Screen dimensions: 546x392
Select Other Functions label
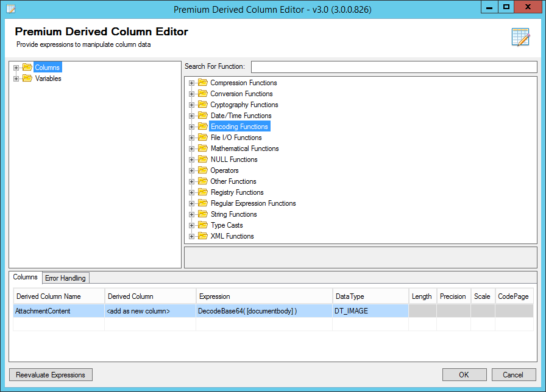(233, 181)
